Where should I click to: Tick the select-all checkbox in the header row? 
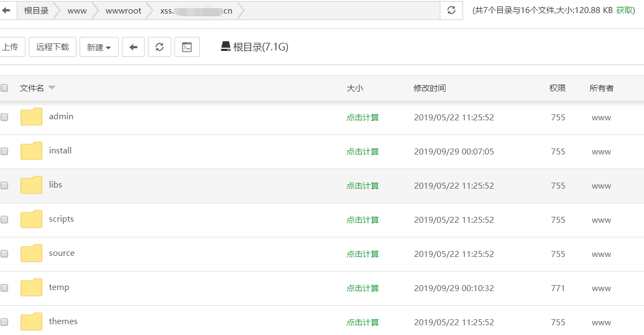[x=5, y=88]
